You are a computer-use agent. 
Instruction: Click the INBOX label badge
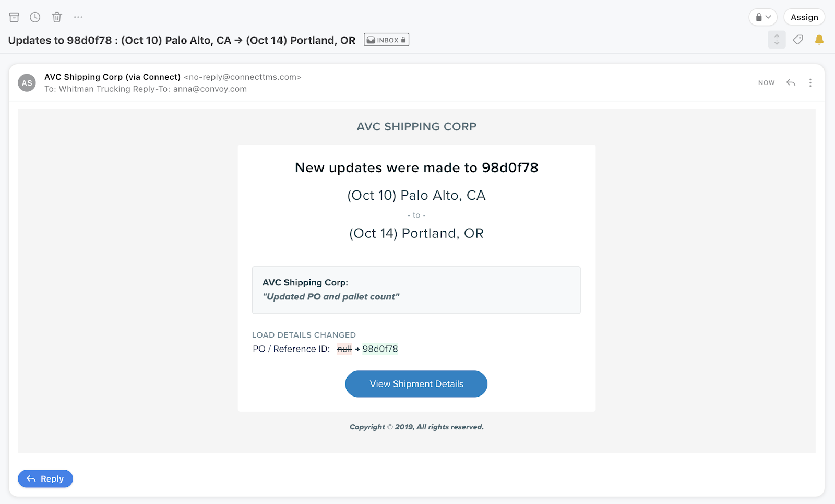[386, 40]
